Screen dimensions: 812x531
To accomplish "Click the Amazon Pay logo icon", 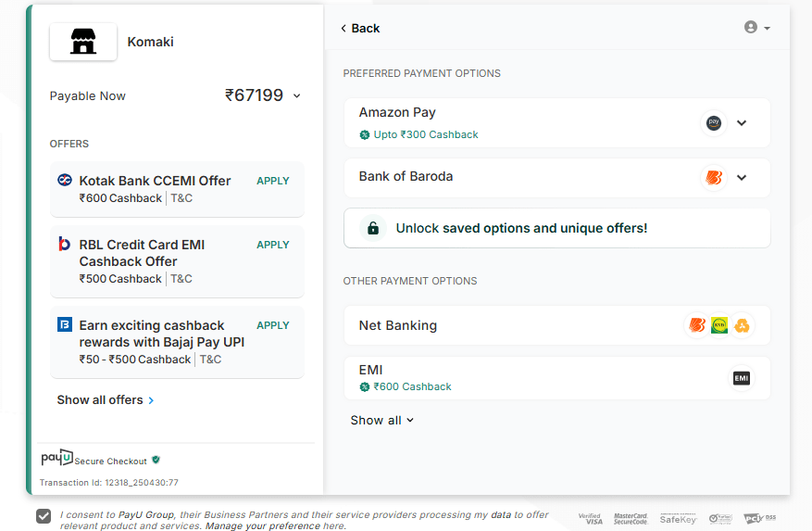I will tap(714, 123).
